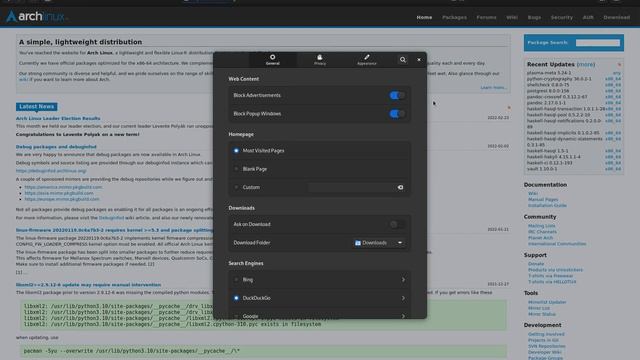Open the International Communities link

tap(557, 244)
